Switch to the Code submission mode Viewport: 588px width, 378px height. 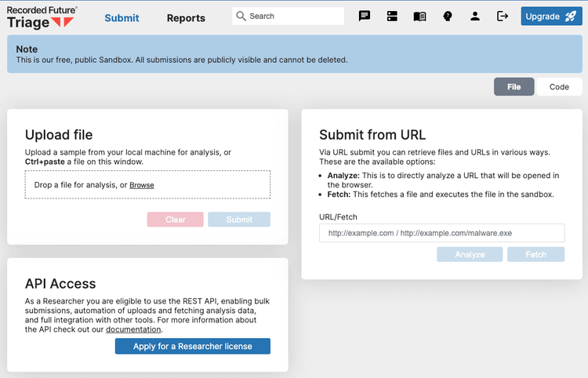pyautogui.click(x=559, y=87)
